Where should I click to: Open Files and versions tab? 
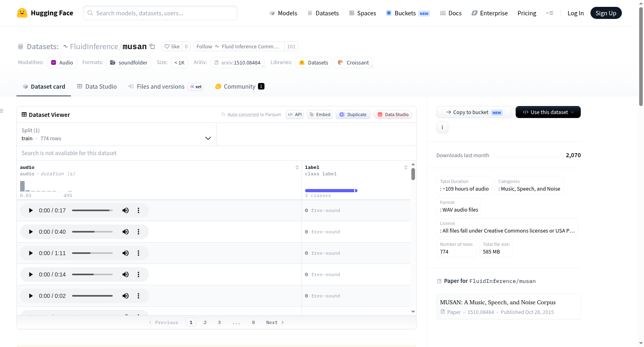[166, 87]
